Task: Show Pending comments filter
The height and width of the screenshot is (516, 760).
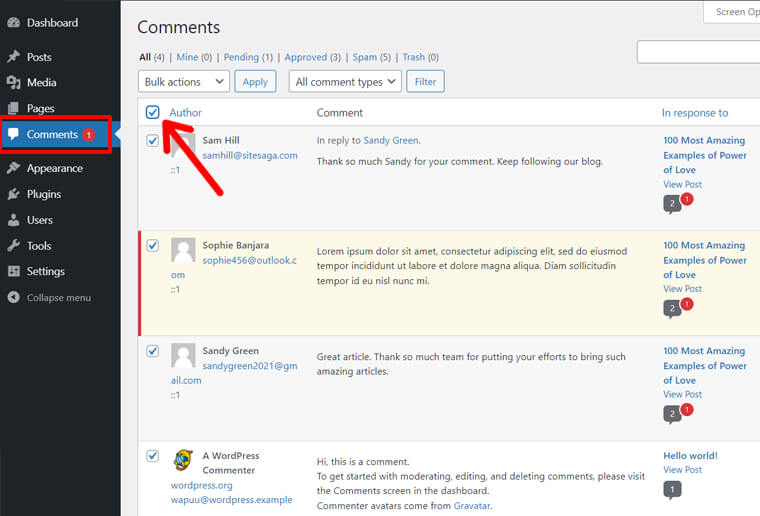Action: coord(248,57)
